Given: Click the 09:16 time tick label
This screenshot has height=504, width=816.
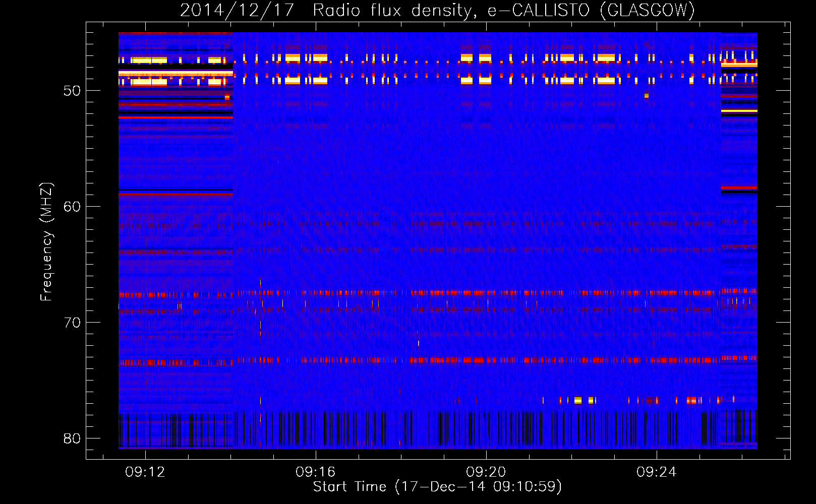Looking at the screenshot, I should tap(316, 472).
